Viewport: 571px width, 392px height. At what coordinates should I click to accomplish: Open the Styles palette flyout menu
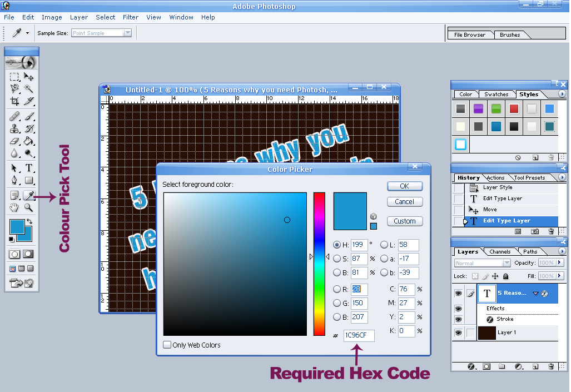[562, 94]
